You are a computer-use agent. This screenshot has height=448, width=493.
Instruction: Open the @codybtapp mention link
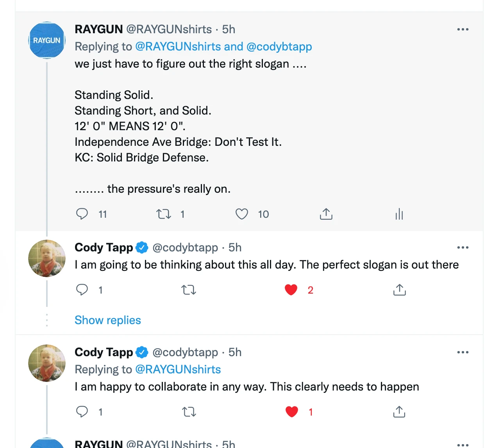(x=279, y=47)
